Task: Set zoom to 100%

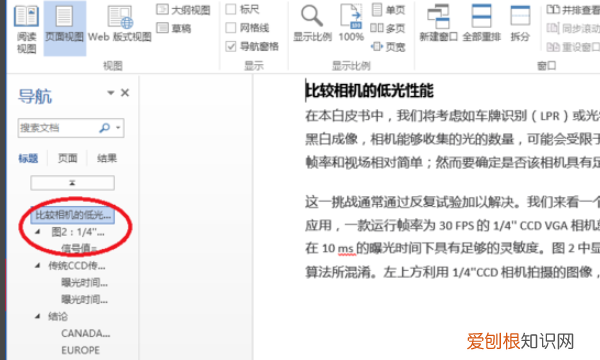Action: point(351,23)
